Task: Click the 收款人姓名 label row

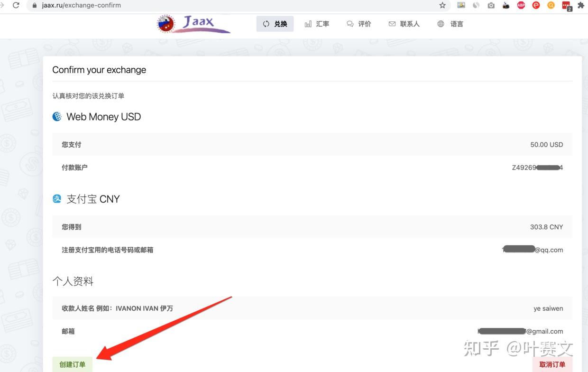Action: (x=117, y=308)
